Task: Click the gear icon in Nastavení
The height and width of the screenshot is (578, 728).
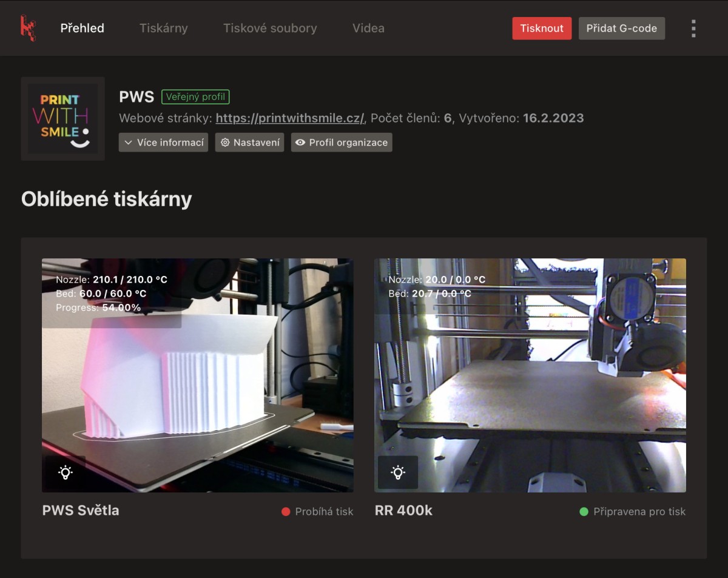Action: coord(225,143)
